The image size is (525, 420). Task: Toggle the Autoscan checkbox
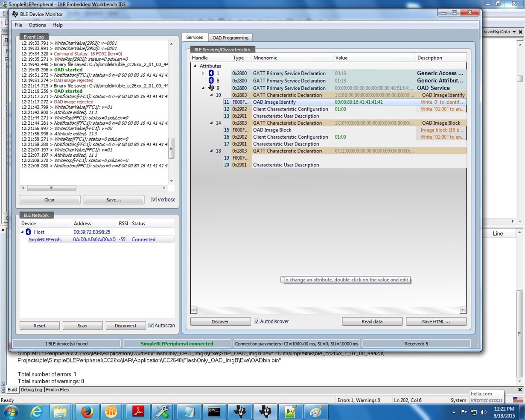151,326
